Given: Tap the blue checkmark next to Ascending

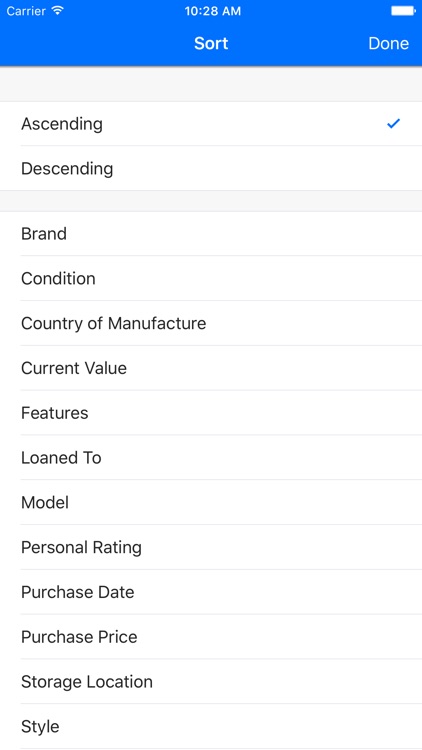Looking at the screenshot, I should click(393, 124).
